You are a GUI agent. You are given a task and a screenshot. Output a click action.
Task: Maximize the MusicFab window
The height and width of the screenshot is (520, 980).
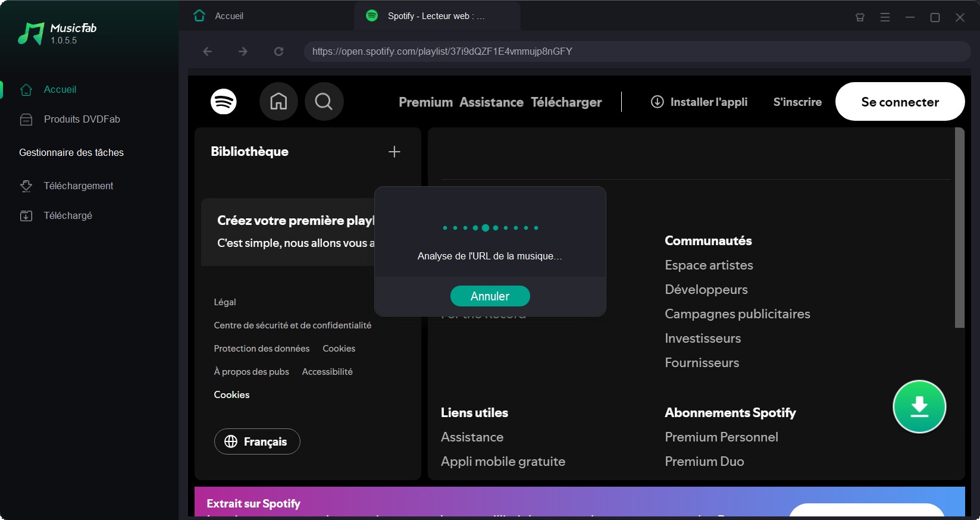[935, 17]
